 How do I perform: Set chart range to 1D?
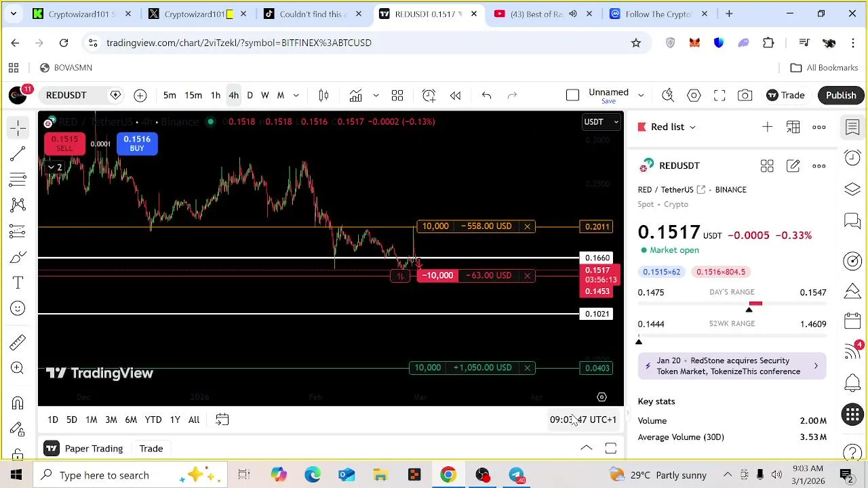point(53,420)
